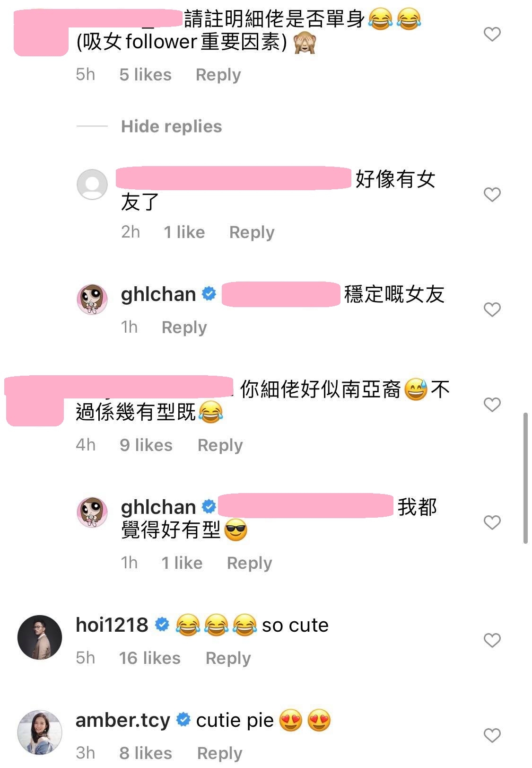Viewport: 532px width, 768px height.
Task: Open the hoi1218 username link
Action: click(x=112, y=625)
